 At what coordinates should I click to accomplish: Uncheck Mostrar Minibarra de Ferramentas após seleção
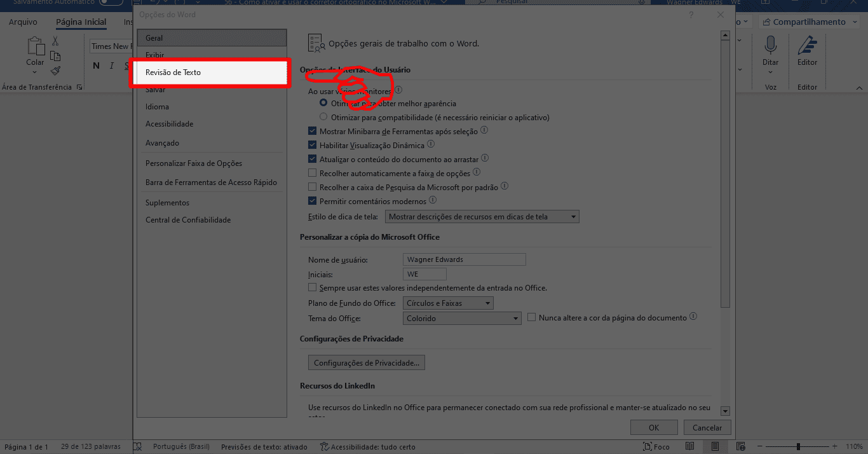312,132
